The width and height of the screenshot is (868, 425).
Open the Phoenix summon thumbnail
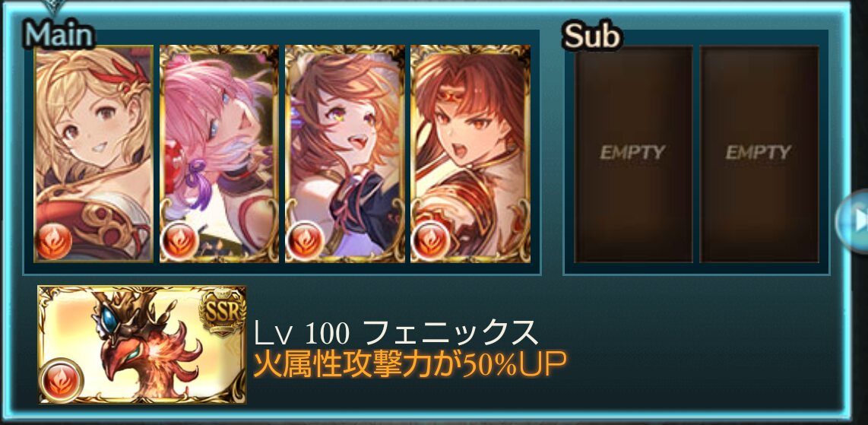[x=142, y=344]
